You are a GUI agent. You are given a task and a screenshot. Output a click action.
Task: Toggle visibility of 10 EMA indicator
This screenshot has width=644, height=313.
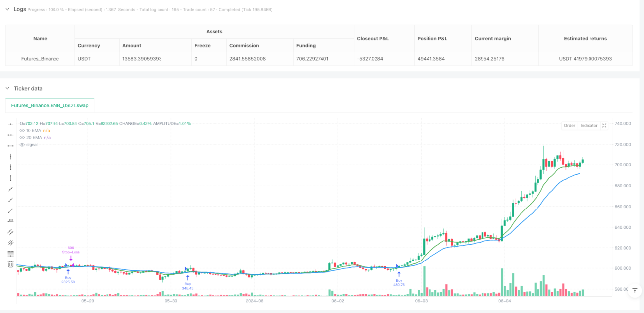pos(22,130)
